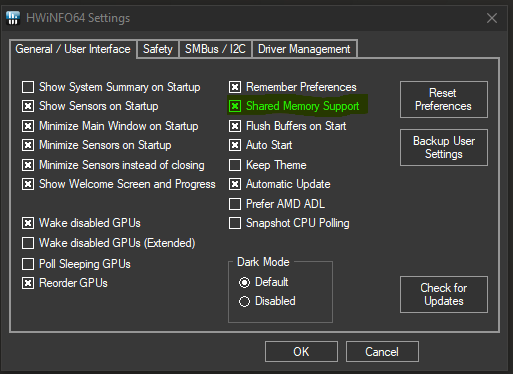Image resolution: width=513 pixels, height=374 pixels.
Task: Click the HWiNFO64 Settings title text
Action: 78,18
